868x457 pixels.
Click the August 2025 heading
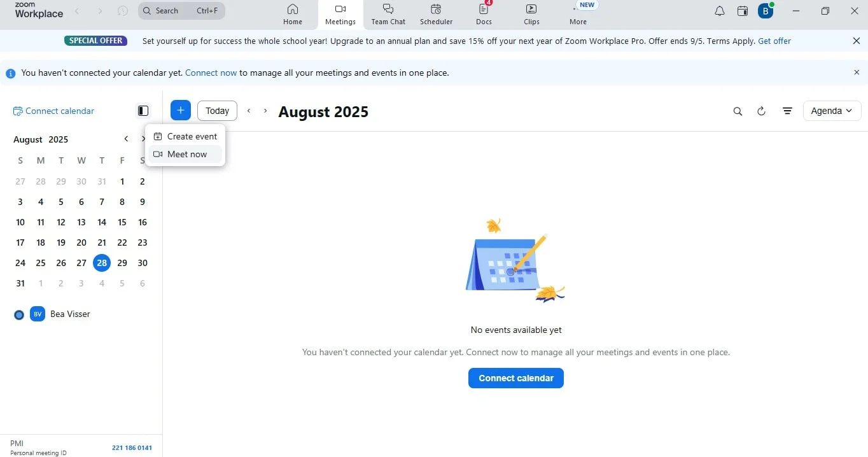(x=323, y=112)
